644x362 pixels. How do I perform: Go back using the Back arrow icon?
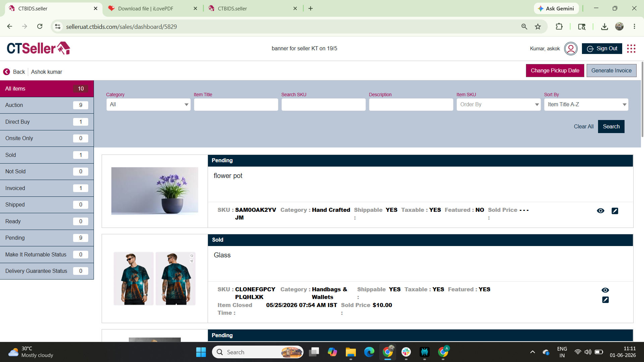[6, 72]
